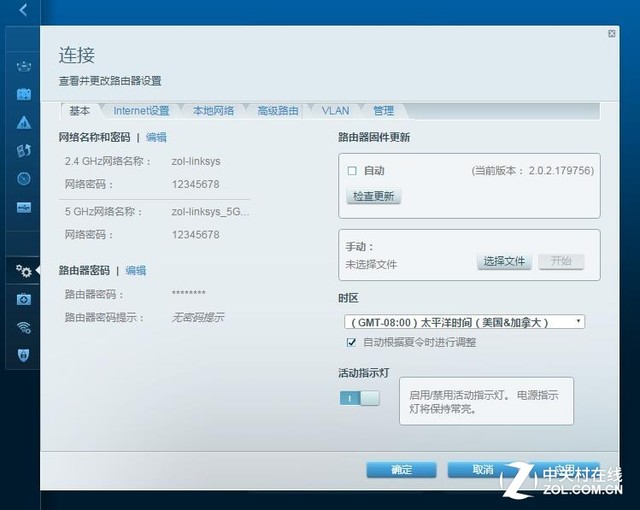Switch to the 管理 tab
640x510 pixels.
[383, 111]
